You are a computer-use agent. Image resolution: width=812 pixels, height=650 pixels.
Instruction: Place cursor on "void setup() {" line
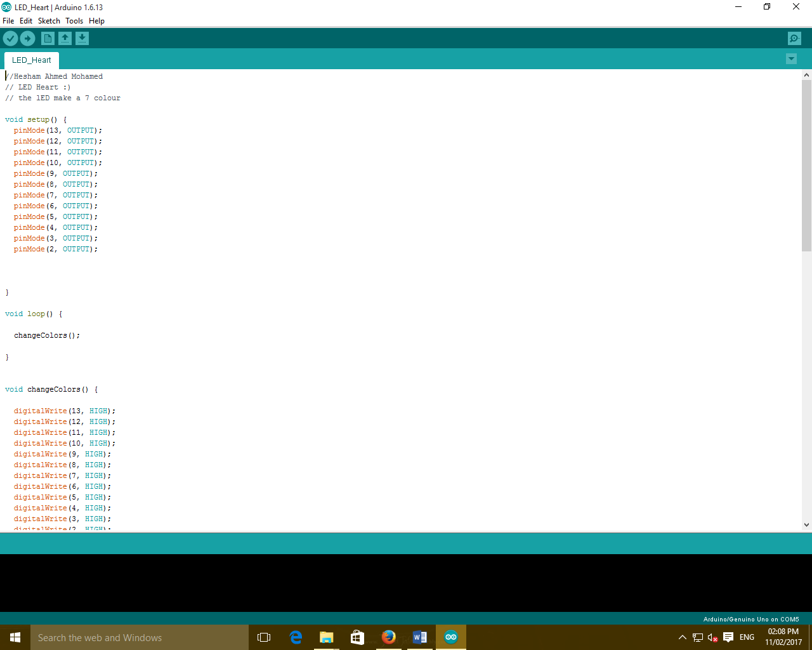coord(36,119)
